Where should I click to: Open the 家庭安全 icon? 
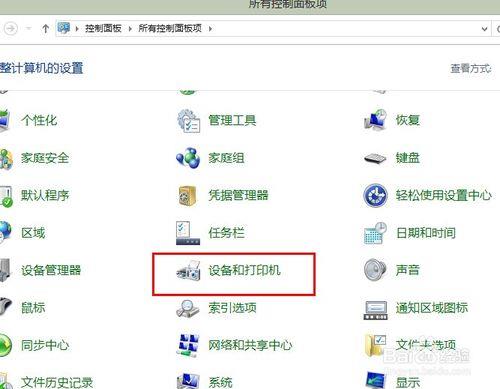coord(6,159)
